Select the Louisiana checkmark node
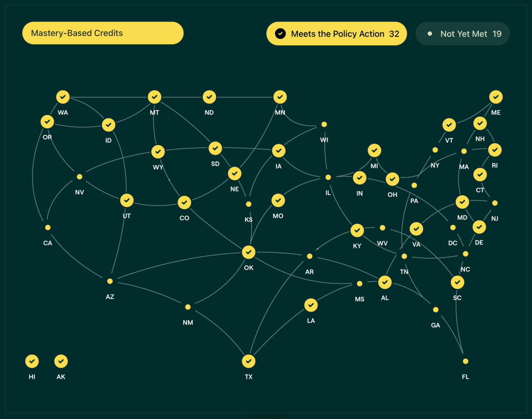Screen dimensions: 532x419 coord(311,305)
